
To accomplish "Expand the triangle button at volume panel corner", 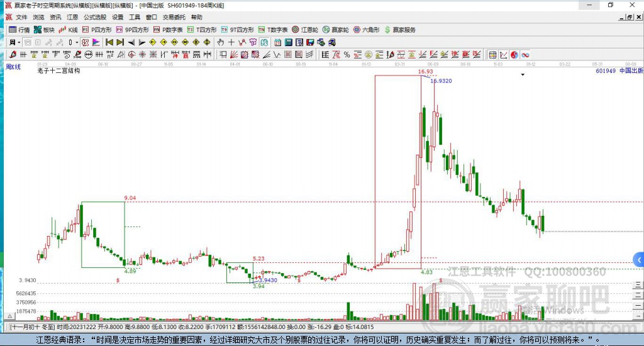I will point(9,316).
